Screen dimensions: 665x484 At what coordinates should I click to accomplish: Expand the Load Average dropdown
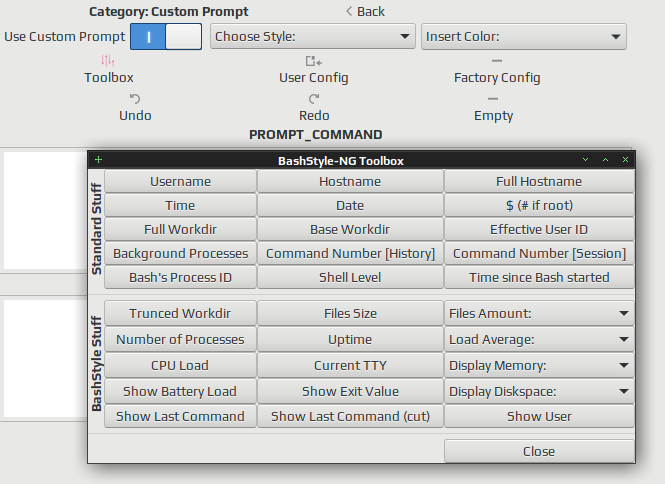point(539,339)
